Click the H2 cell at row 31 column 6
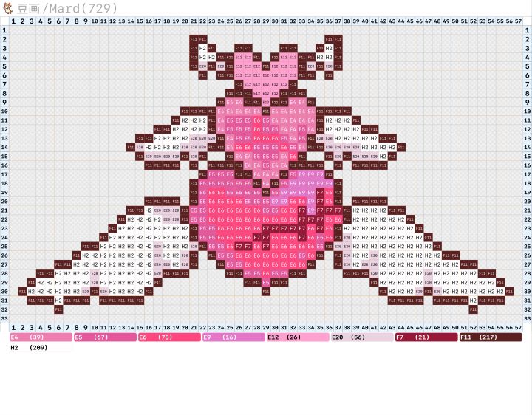This screenshot has width=532, height=415. point(58,301)
